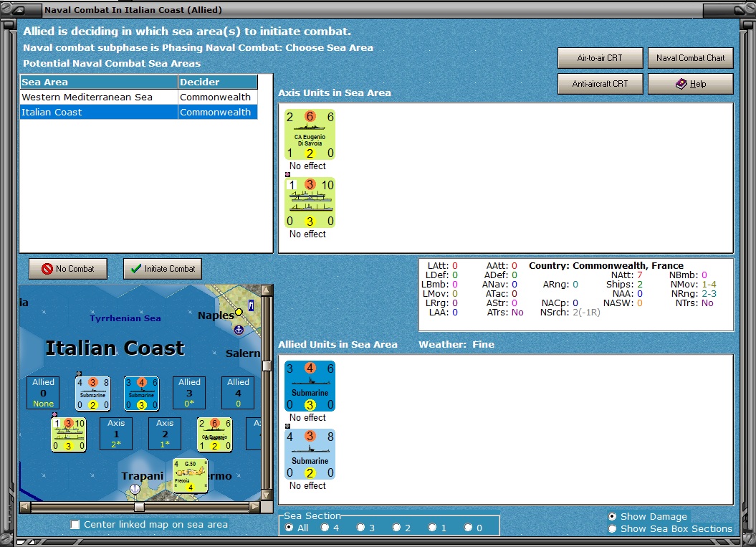Screen dimensions: 756x547
Task: Click the G.50 Freccia aircraft counter
Action: [x=190, y=475]
